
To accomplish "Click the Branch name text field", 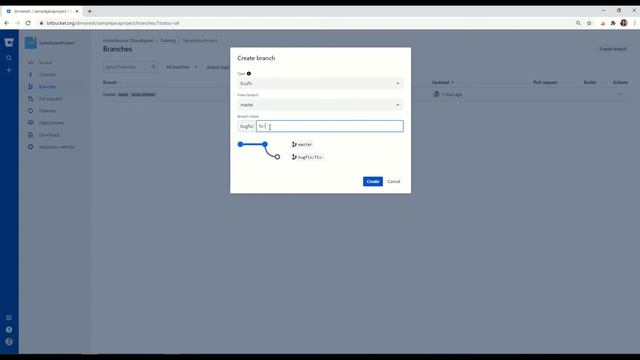I will (x=330, y=126).
